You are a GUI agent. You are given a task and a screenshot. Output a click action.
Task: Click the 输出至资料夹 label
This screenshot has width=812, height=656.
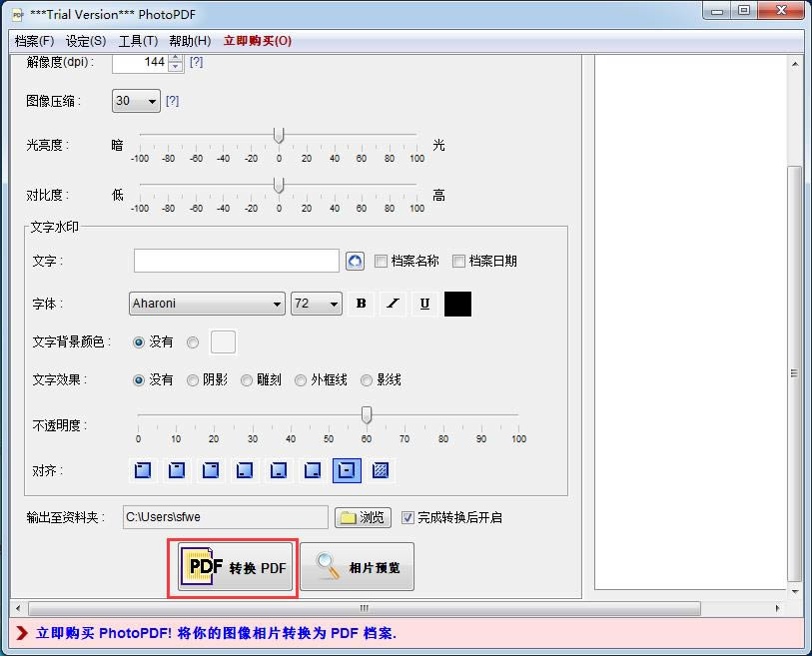click(65, 517)
